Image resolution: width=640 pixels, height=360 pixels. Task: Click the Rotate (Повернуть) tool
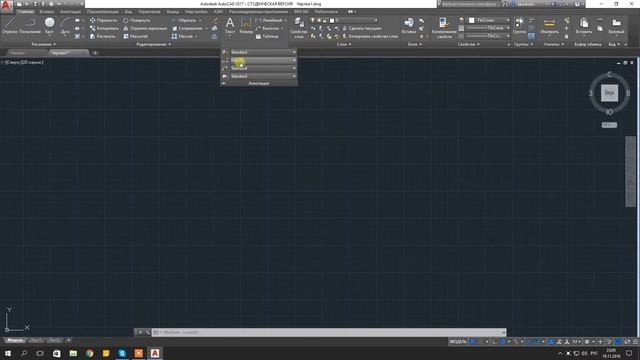pyautogui.click(x=137, y=20)
